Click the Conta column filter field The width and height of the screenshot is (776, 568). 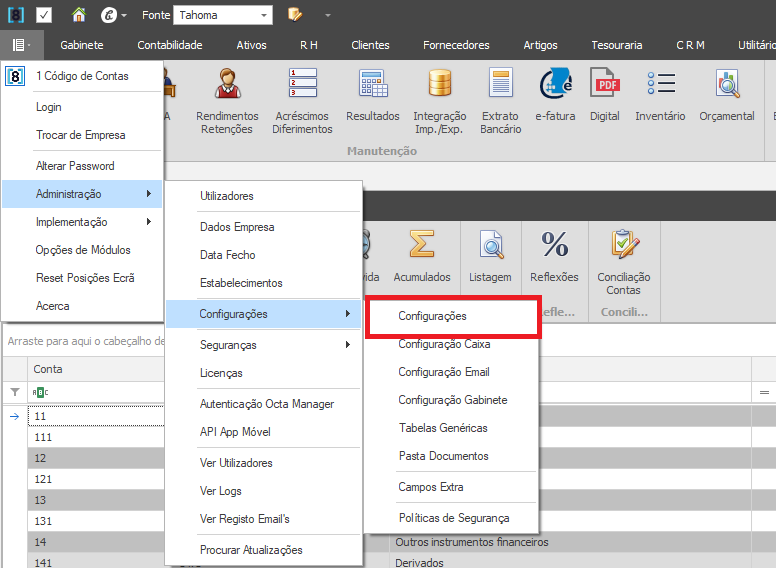pyautogui.click(x=95, y=392)
